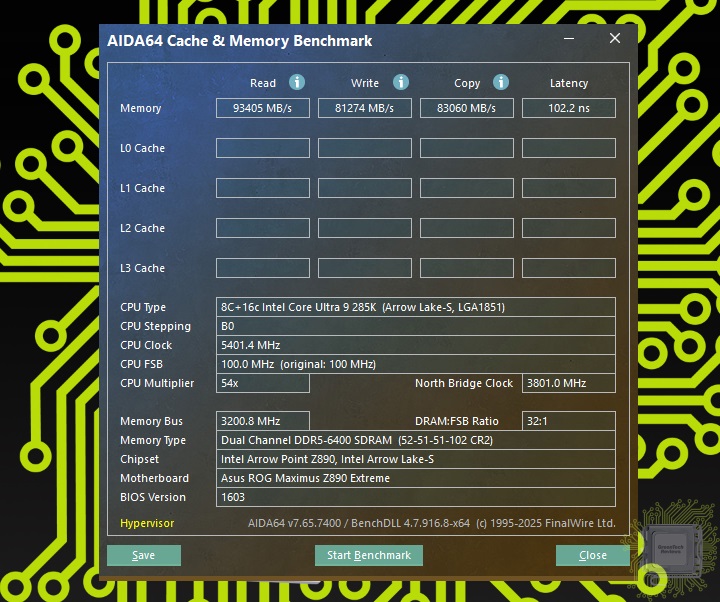The width and height of the screenshot is (720, 602).
Task: Click the Memory Write result field
Action: pos(365,108)
